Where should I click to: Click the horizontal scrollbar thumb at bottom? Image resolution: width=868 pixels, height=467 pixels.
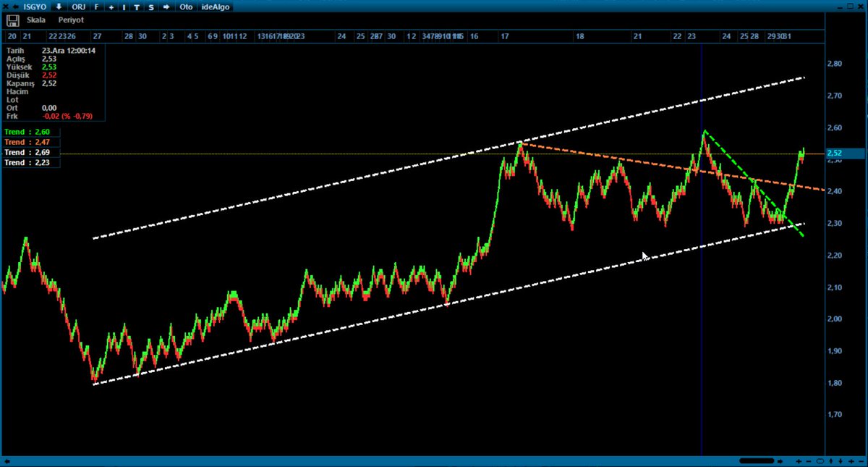click(x=758, y=460)
